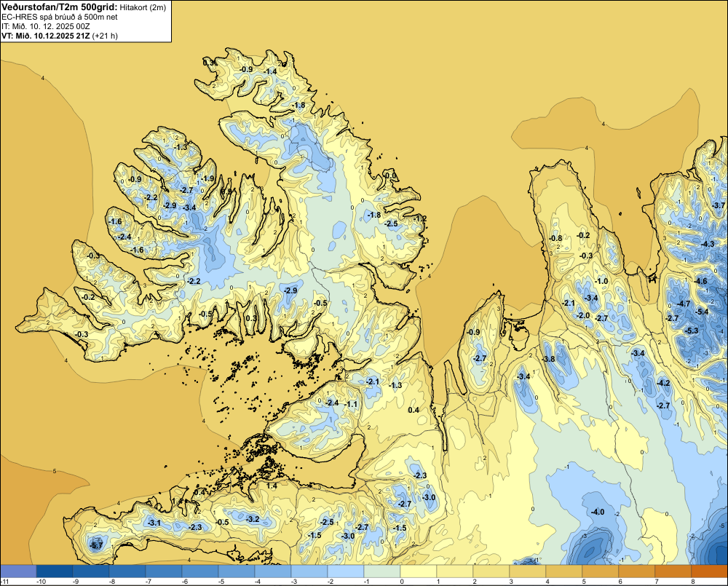Click the '8' legend scale label
The width and height of the screenshot is (728, 586).
point(692,582)
